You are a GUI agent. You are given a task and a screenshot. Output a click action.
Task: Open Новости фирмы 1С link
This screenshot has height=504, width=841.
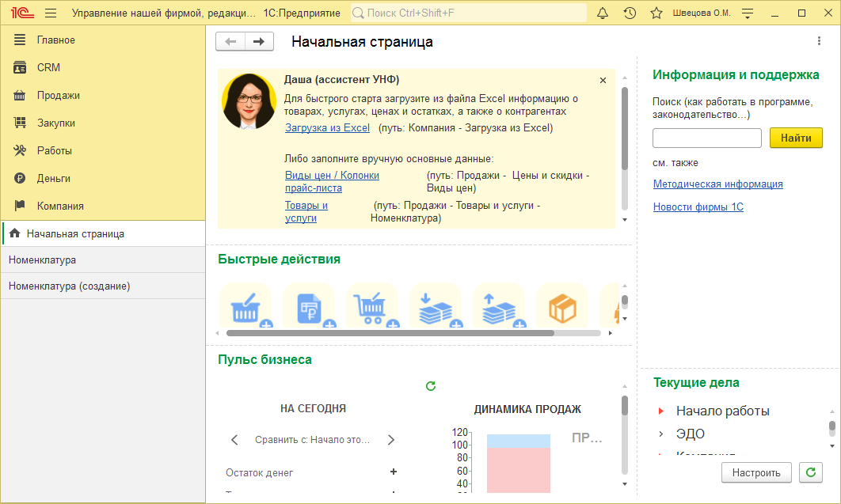point(698,207)
